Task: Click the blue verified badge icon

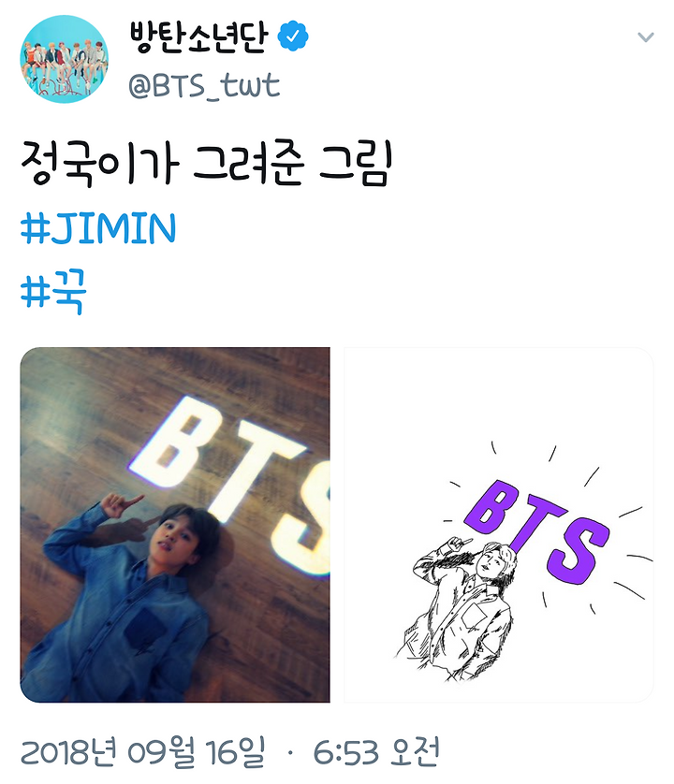Action: tap(293, 36)
